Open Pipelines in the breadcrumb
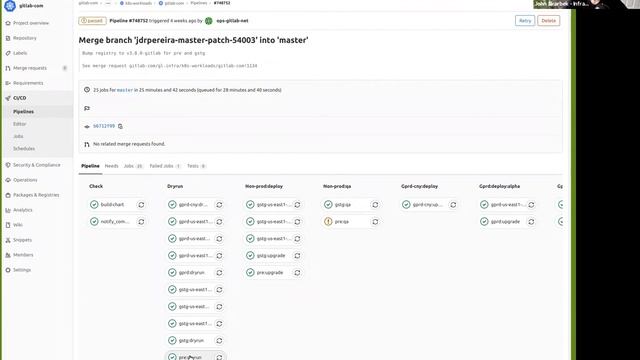 [x=199, y=3]
